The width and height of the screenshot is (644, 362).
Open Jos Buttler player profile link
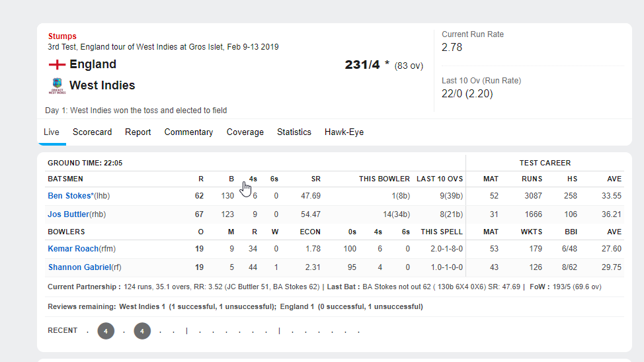[68, 214]
